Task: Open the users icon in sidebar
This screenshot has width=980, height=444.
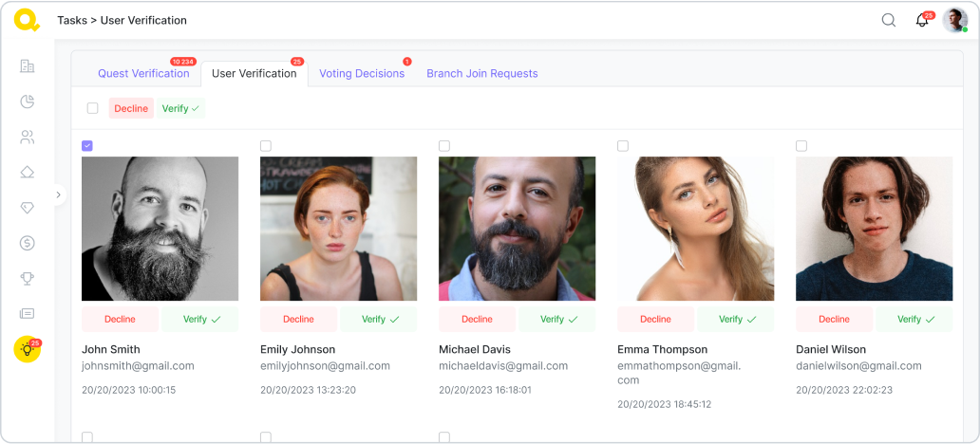Action: (x=28, y=137)
